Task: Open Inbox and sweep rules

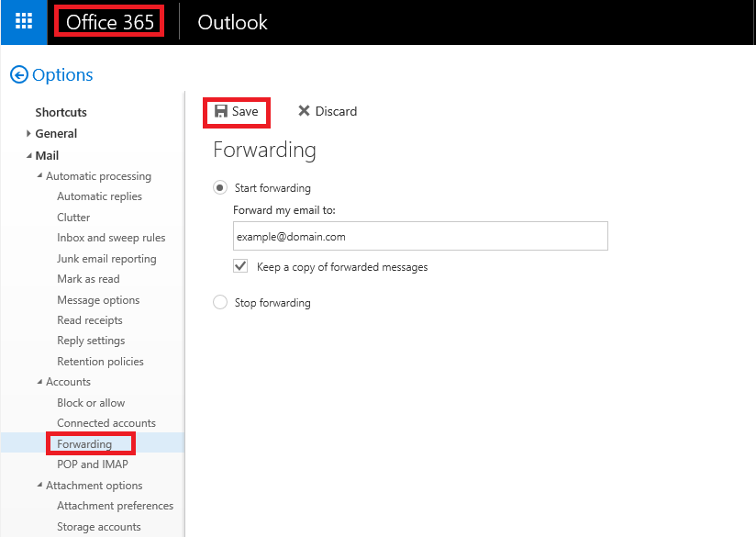Action: [111, 238]
